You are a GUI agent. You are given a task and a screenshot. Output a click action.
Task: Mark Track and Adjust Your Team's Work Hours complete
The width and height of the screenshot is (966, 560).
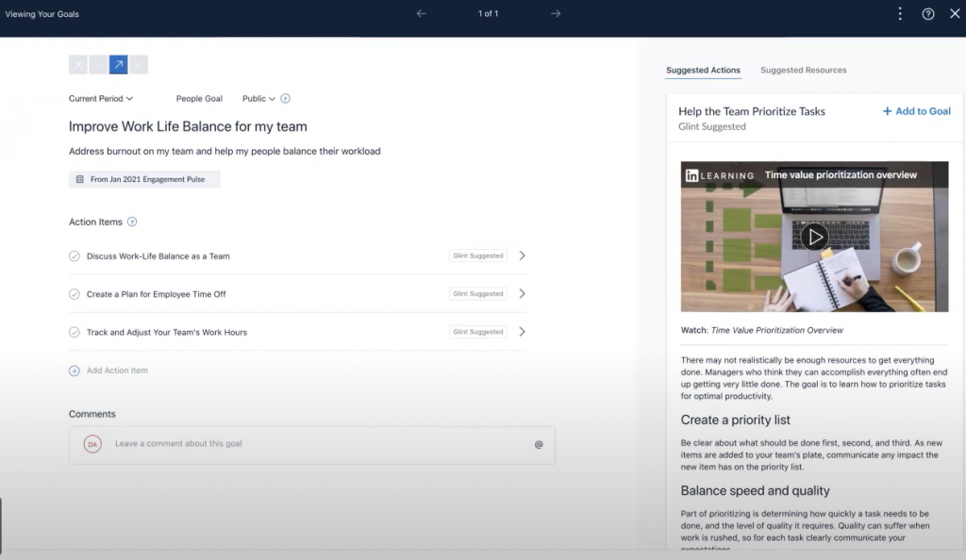[x=75, y=332]
